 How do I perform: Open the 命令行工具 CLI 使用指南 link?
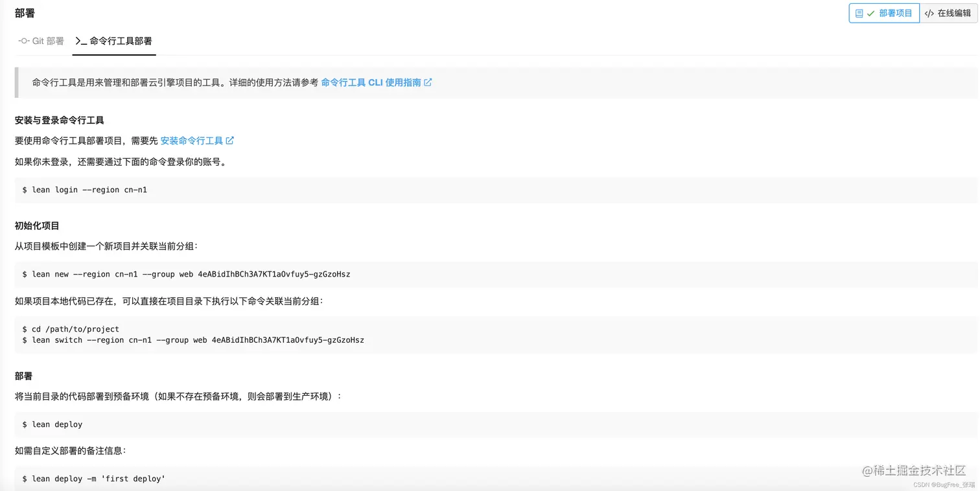[371, 82]
